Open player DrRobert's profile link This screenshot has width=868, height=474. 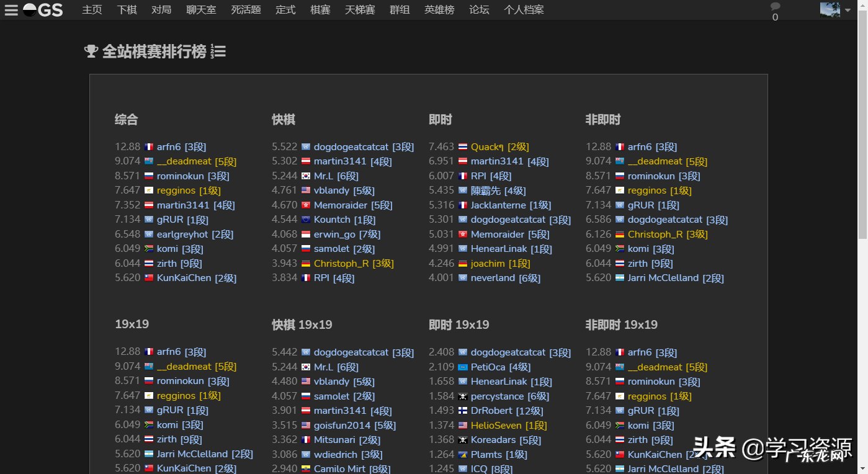(x=508, y=411)
